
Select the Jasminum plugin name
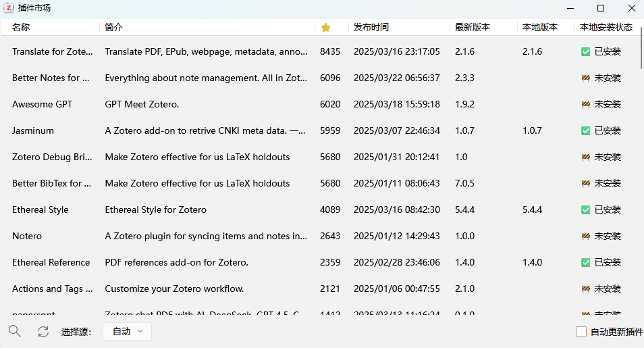click(x=33, y=130)
